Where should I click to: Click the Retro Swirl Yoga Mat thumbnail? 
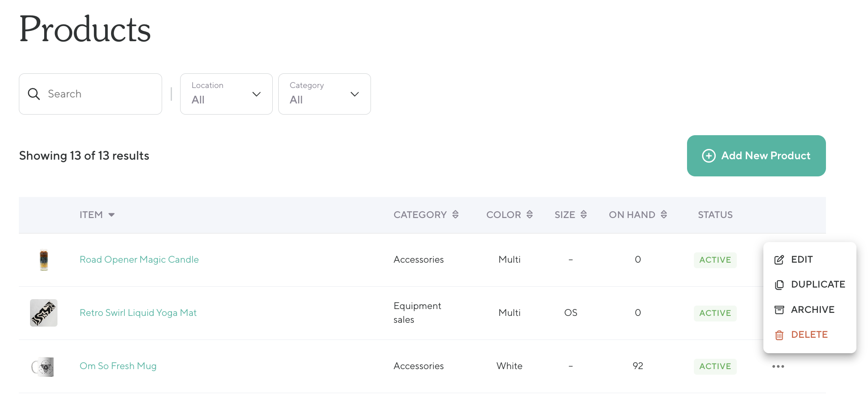pos(44,313)
